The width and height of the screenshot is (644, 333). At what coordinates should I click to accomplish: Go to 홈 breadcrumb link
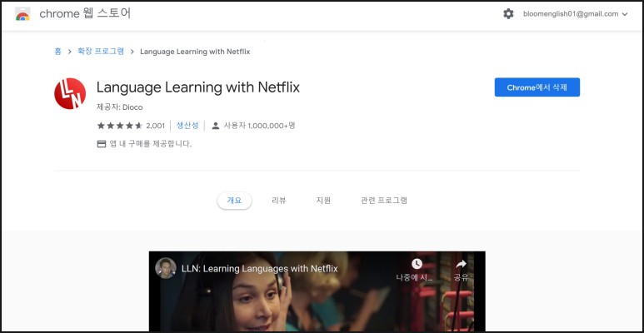click(58, 52)
